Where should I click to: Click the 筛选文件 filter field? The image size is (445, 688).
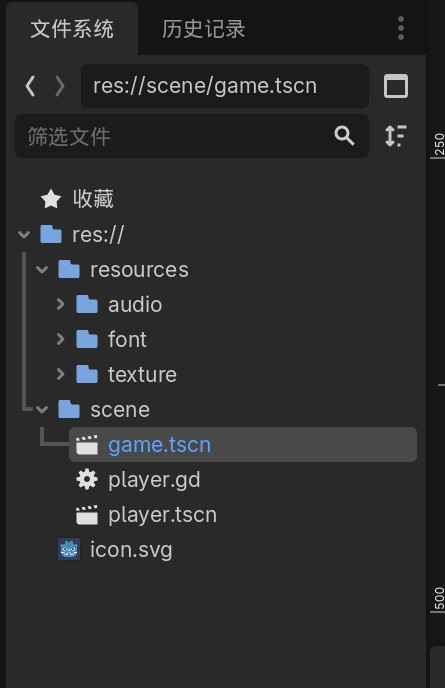tap(192, 136)
